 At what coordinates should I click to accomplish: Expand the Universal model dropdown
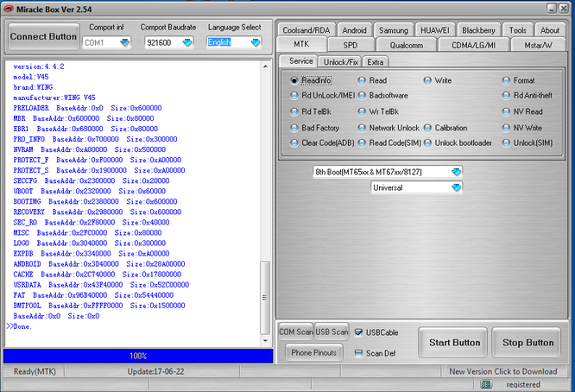click(x=456, y=187)
